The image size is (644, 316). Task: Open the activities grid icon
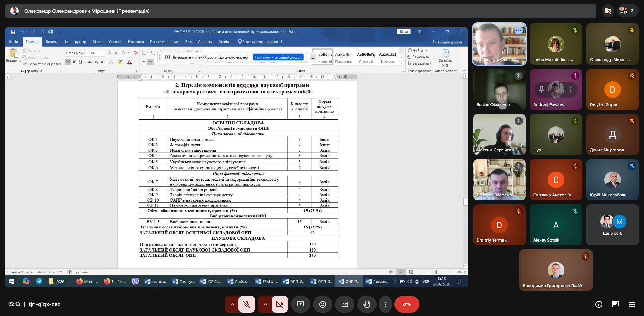point(632,304)
